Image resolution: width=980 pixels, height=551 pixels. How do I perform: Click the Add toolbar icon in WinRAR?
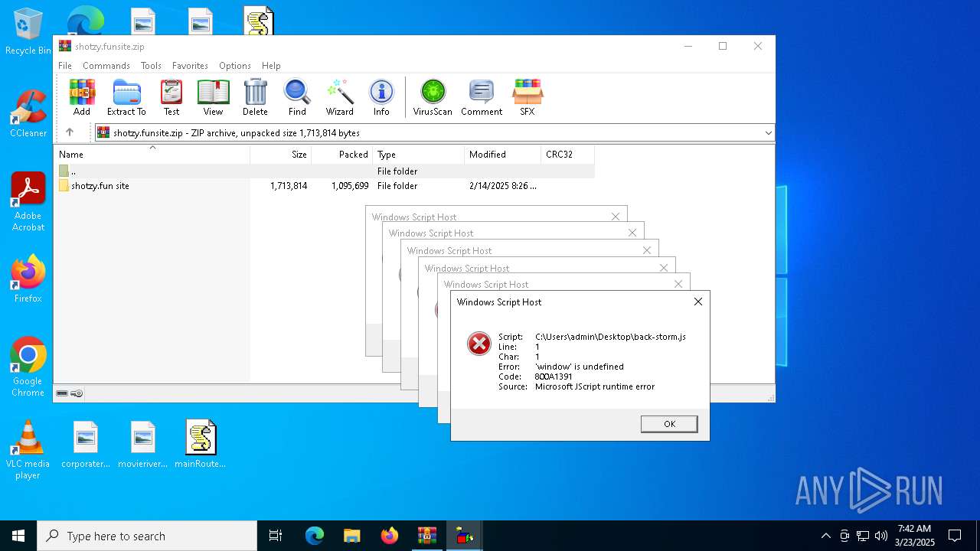(82, 97)
